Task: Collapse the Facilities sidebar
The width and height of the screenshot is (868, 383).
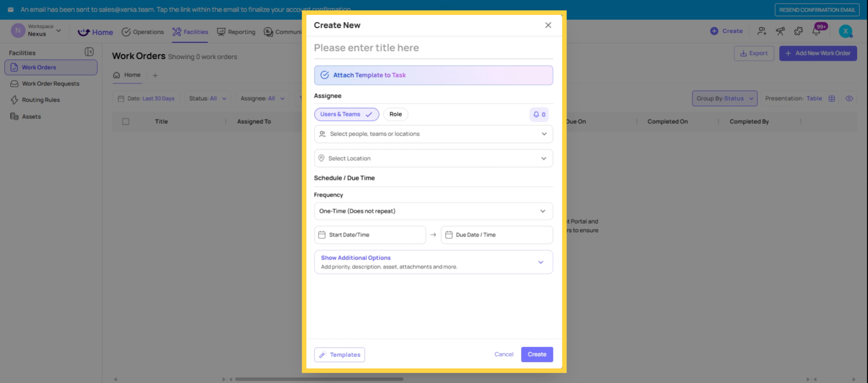Action: [x=89, y=52]
